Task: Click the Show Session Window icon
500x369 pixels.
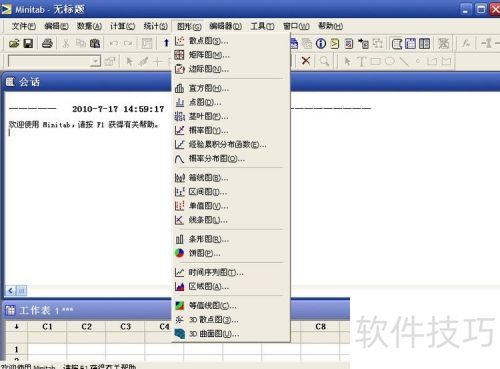Action: pos(397,44)
